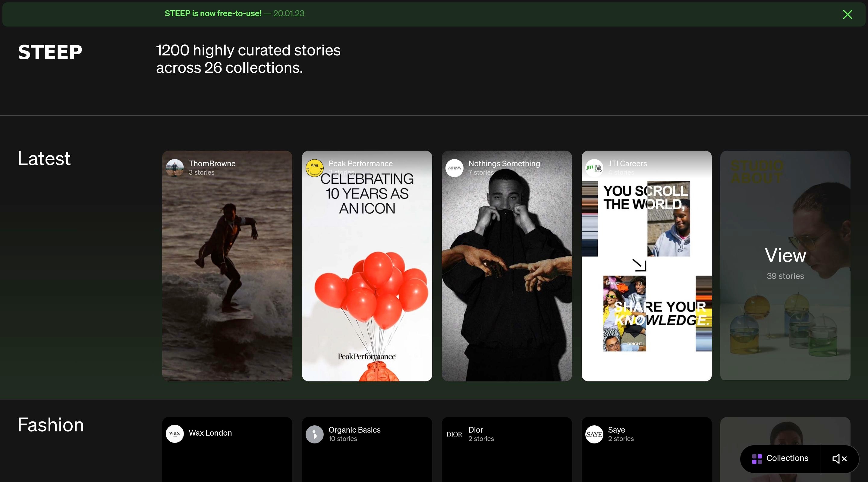
Task: Go to the STEEP home logo
Action: tap(50, 52)
